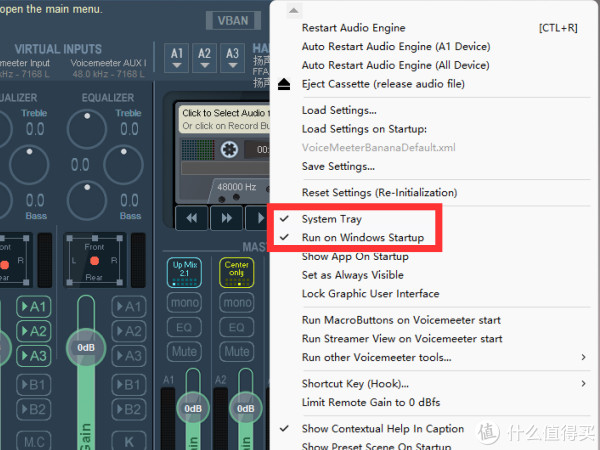The height and width of the screenshot is (450, 600).
Task: Click the VBAN button
Action: coord(233,21)
